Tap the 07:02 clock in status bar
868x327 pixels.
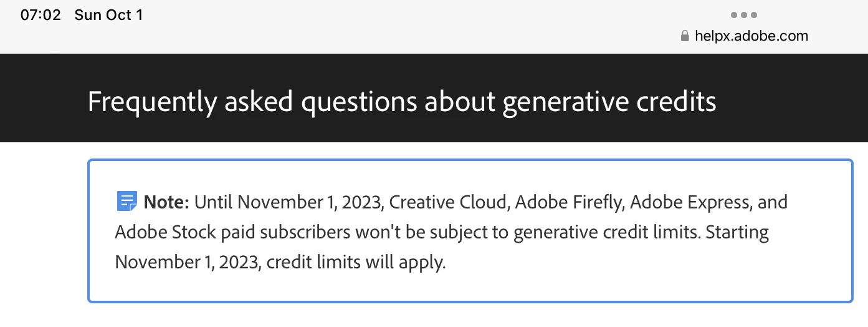coord(41,15)
